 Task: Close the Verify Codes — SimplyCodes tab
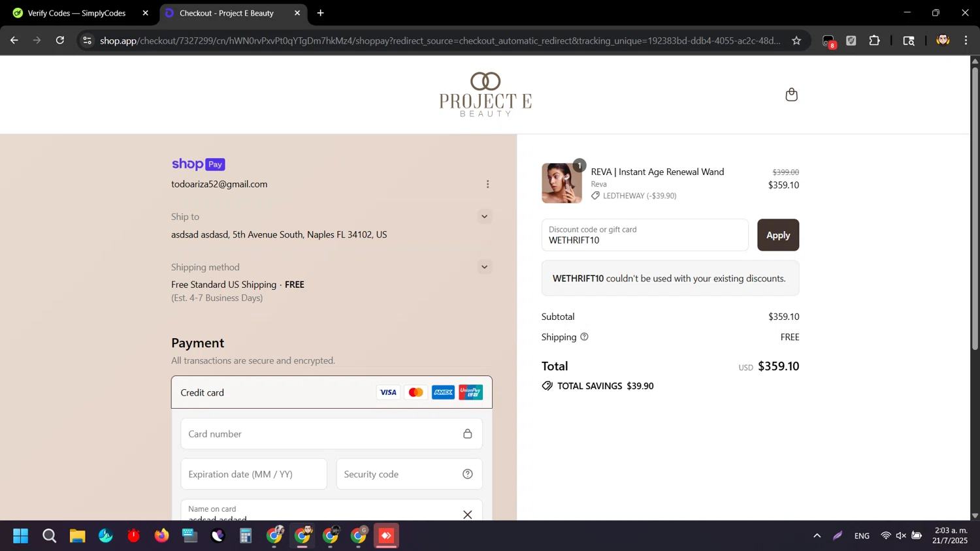(x=146, y=13)
